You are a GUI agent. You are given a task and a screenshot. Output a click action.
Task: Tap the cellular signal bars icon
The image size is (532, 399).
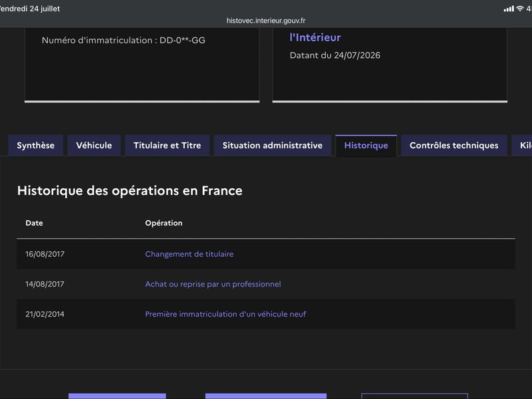[x=509, y=9]
